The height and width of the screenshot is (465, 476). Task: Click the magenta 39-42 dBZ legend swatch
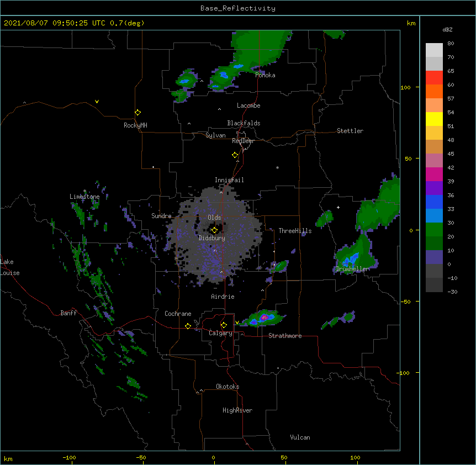point(434,174)
